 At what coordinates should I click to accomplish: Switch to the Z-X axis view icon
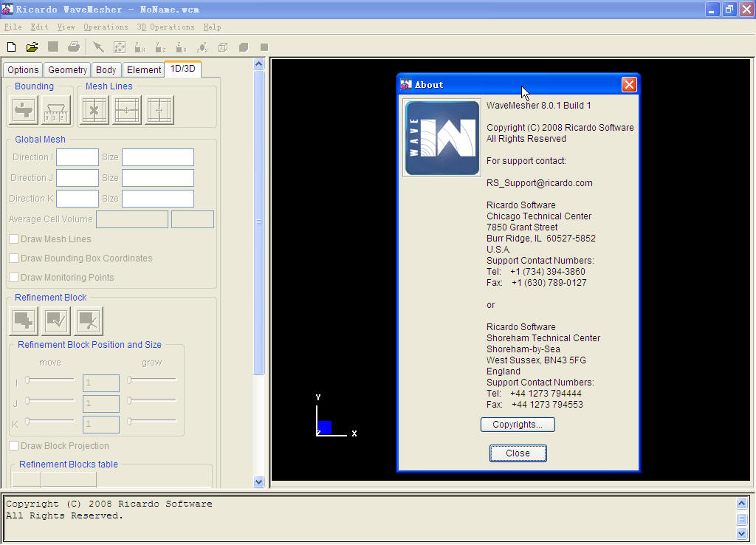[182, 47]
